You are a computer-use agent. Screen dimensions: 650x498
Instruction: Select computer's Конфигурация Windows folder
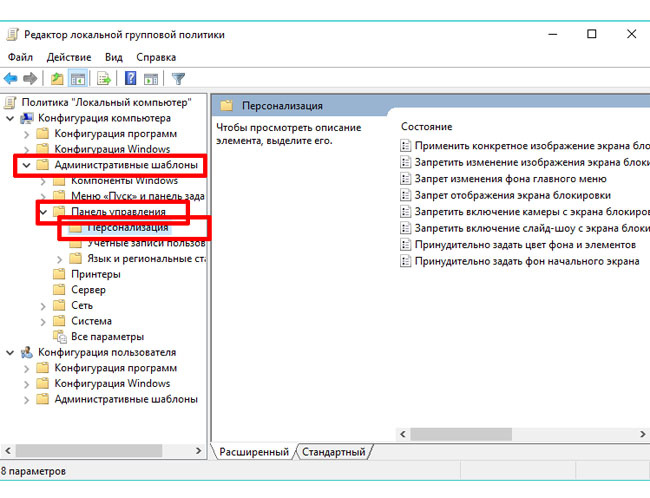[x=112, y=149]
